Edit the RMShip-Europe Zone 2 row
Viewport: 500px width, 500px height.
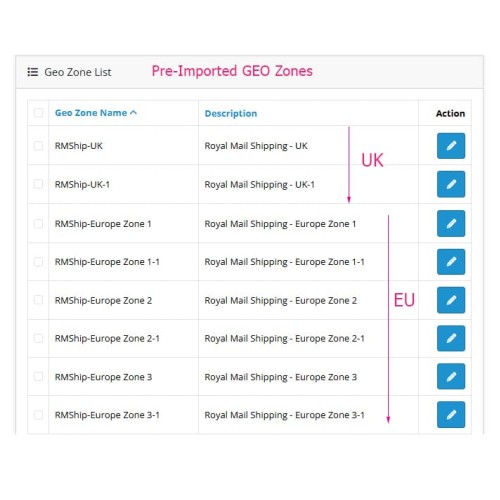[451, 300]
